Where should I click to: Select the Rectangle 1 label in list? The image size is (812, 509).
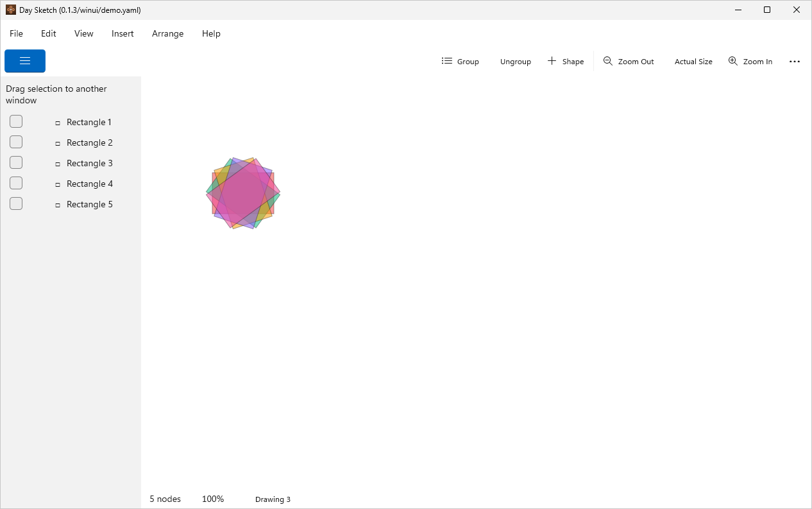point(89,122)
